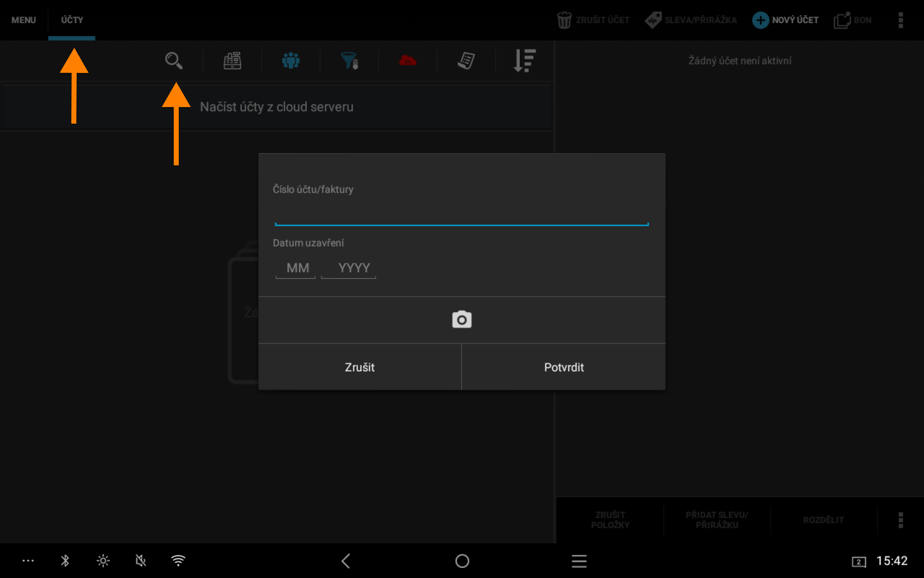Image resolution: width=924 pixels, height=578 pixels.
Task: Click the BON button
Action: tap(853, 20)
